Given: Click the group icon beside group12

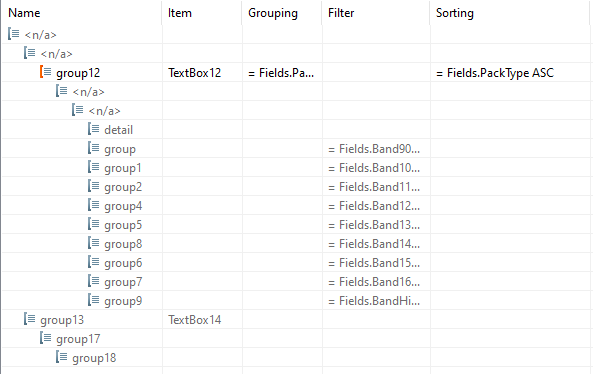Looking at the screenshot, I should pyautogui.click(x=45, y=72).
